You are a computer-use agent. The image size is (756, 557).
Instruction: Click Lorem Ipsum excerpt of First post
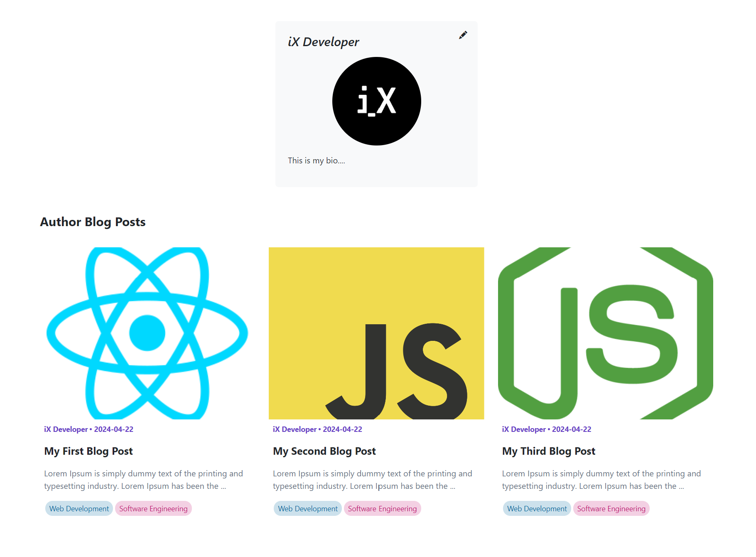pos(144,480)
